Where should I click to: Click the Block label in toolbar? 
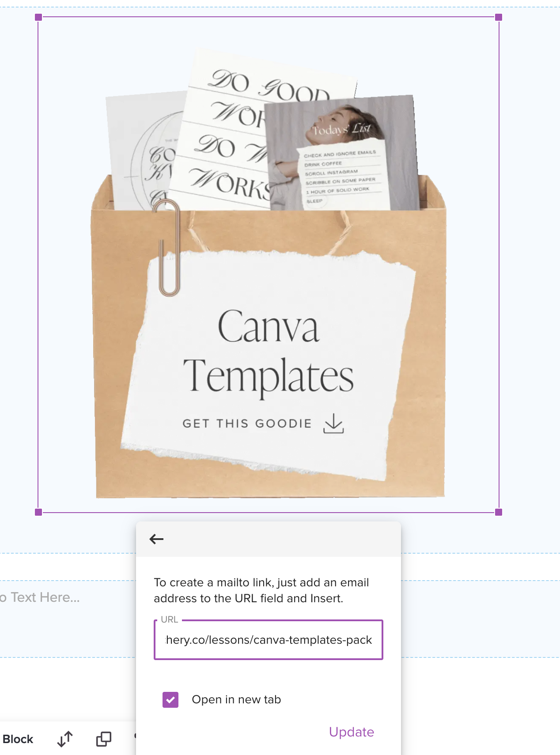[x=18, y=739]
